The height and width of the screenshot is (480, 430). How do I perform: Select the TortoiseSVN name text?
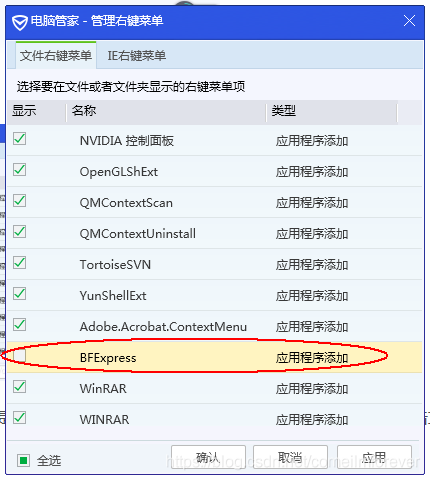click(115, 265)
